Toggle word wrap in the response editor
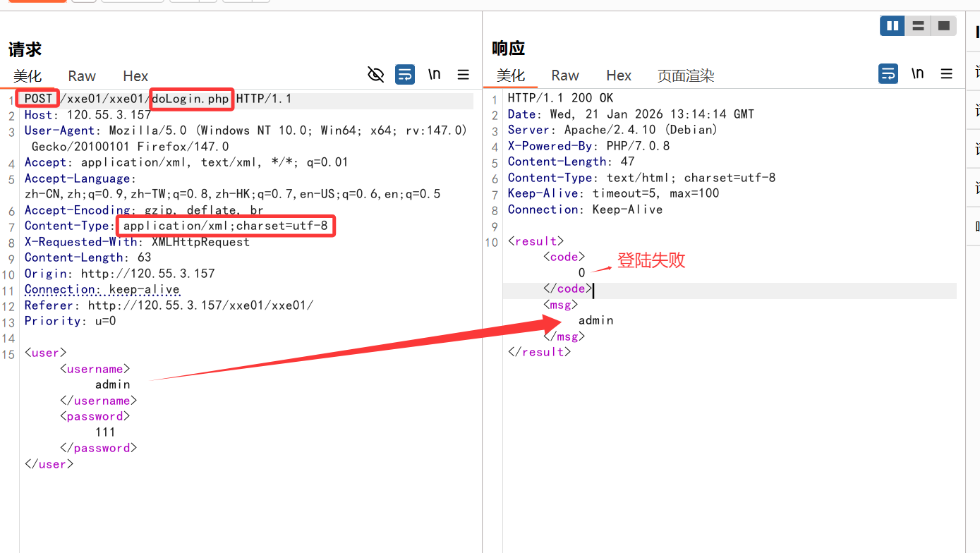The width and height of the screenshot is (980, 553). pyautogui.click(x=888, y=73)
